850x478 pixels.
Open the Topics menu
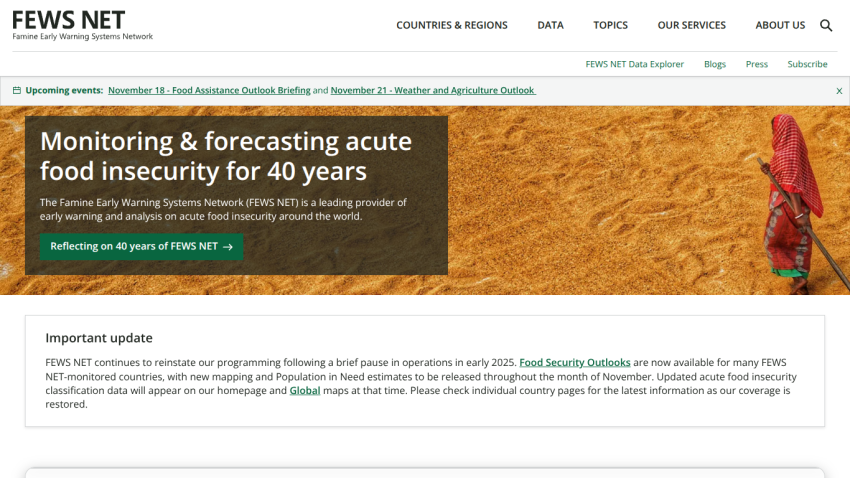tap(610, 25)
